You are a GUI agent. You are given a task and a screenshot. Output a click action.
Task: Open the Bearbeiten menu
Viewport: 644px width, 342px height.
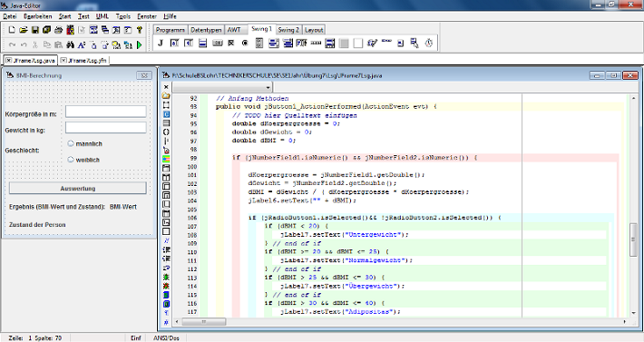(x=38, y=16)
